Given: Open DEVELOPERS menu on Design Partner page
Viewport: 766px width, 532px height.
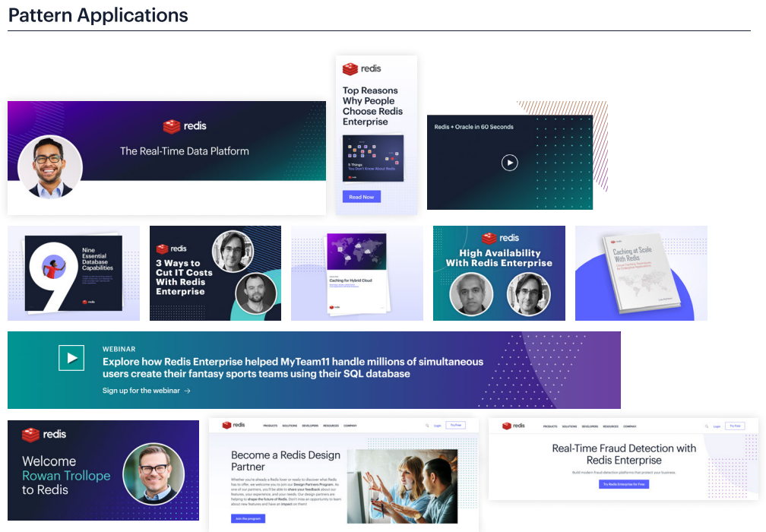Looking at the screenshot, I should click(310, 426).
